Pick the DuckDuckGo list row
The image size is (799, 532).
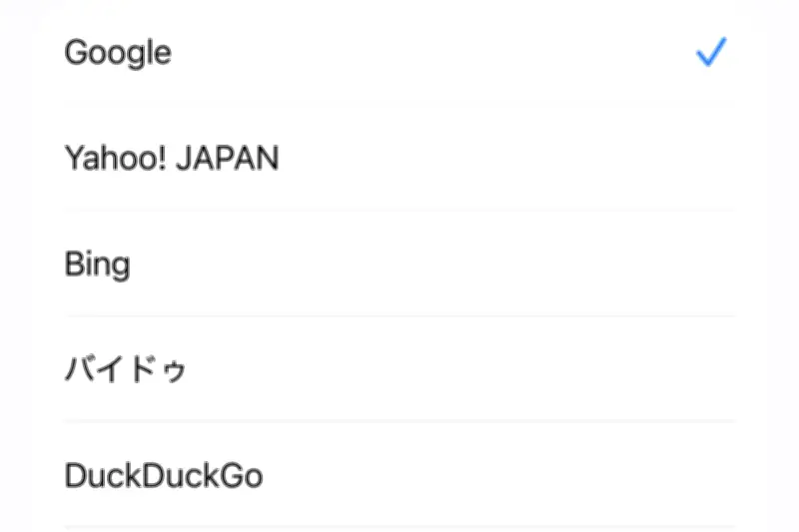399,474
